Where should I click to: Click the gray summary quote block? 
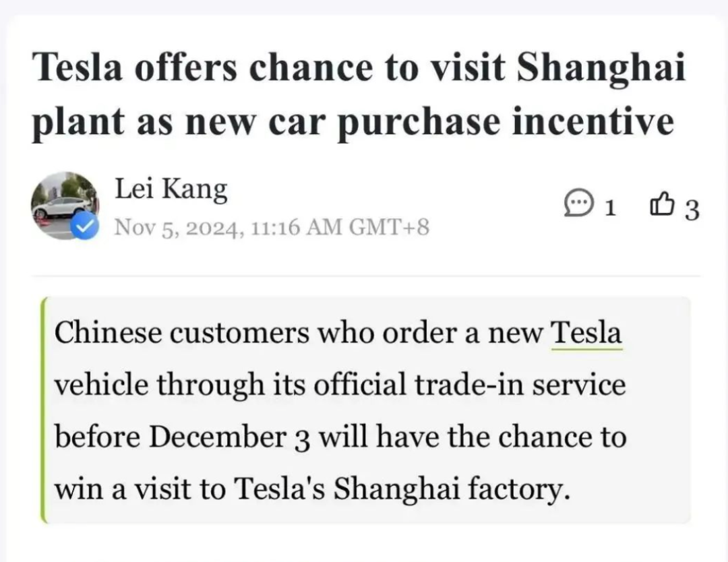click(366, 410)
